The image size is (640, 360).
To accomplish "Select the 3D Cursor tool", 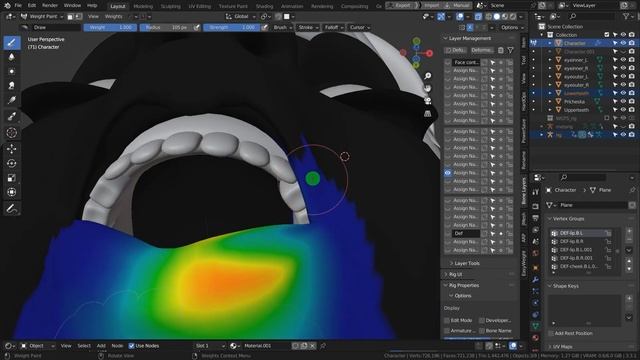I will (x=12, y=133).
